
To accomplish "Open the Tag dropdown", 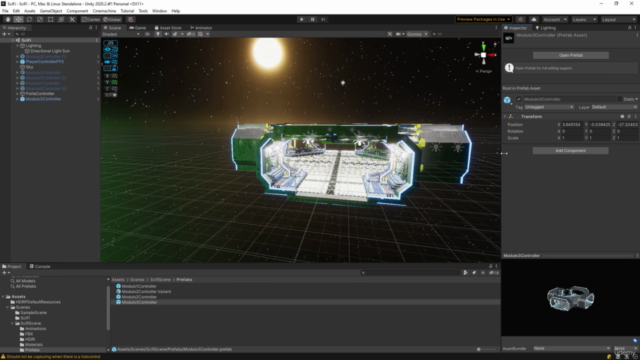I will click(549, 107).
